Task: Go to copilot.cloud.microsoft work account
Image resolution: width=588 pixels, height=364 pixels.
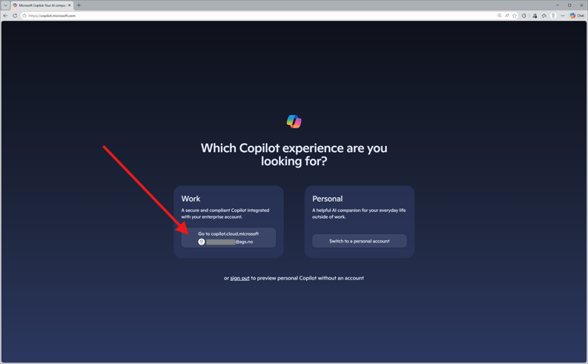Action: (228, 238)
